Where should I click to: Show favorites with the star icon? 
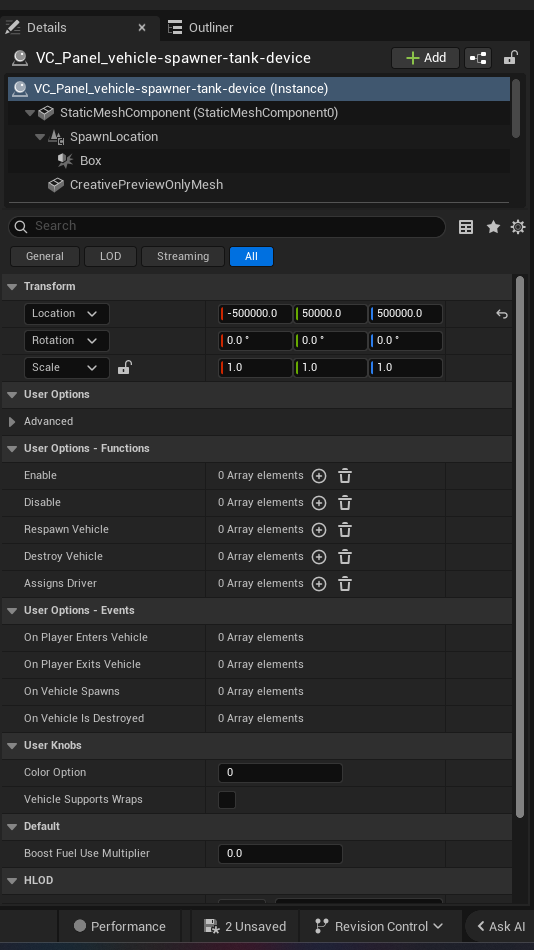coord(493,227)
